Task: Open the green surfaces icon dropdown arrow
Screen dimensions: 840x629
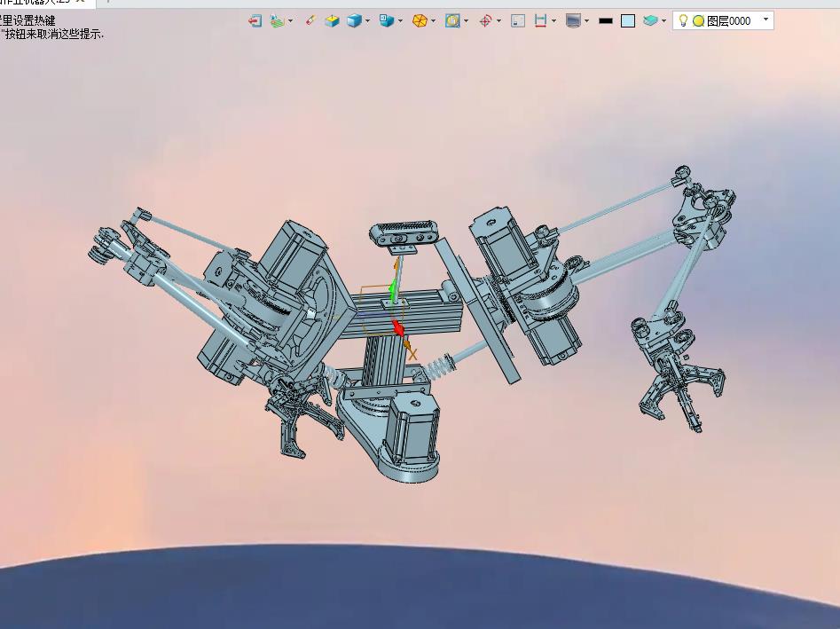Action: pos(290,21)
